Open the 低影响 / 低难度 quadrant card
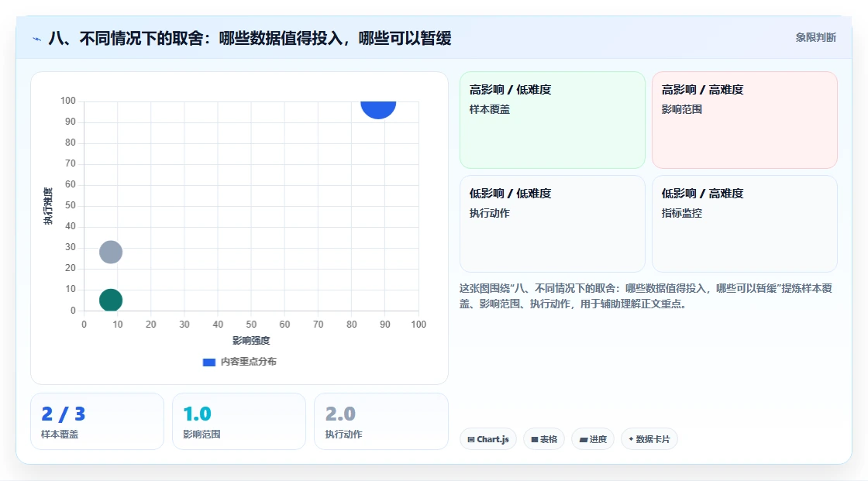Viewport: 868px width, 481px height. [x=553, y=224]
